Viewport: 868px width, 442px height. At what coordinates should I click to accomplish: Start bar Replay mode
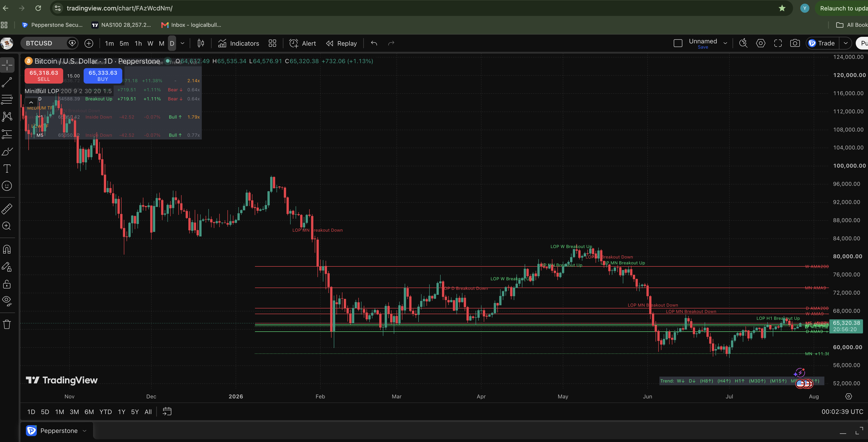click(341, 43)
